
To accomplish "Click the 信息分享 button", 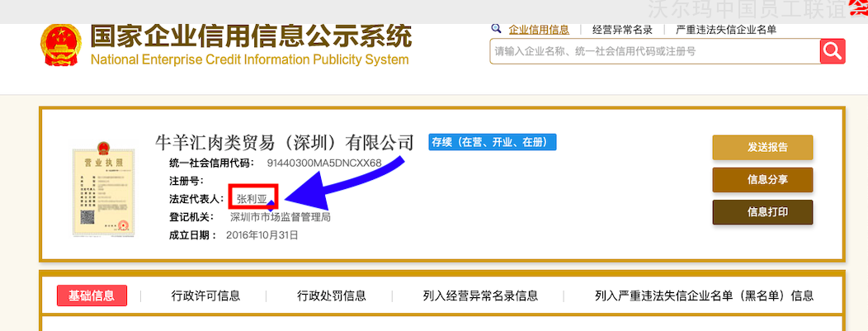I will coord(762,179).
